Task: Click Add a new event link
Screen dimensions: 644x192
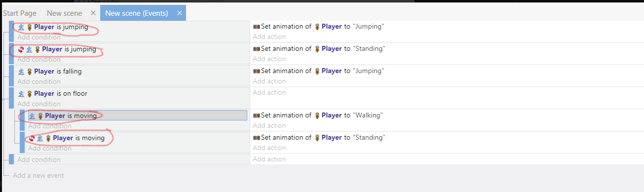Action: coord(38,175)
